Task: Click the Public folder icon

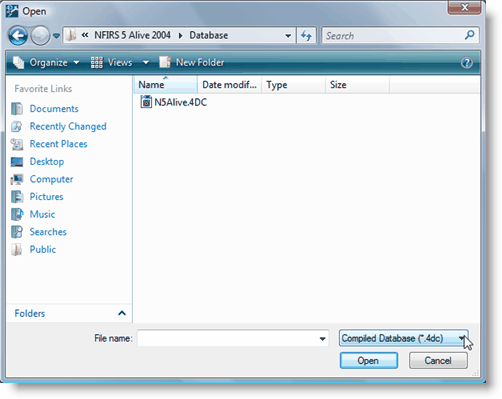Action: click(x=17, y=249)
